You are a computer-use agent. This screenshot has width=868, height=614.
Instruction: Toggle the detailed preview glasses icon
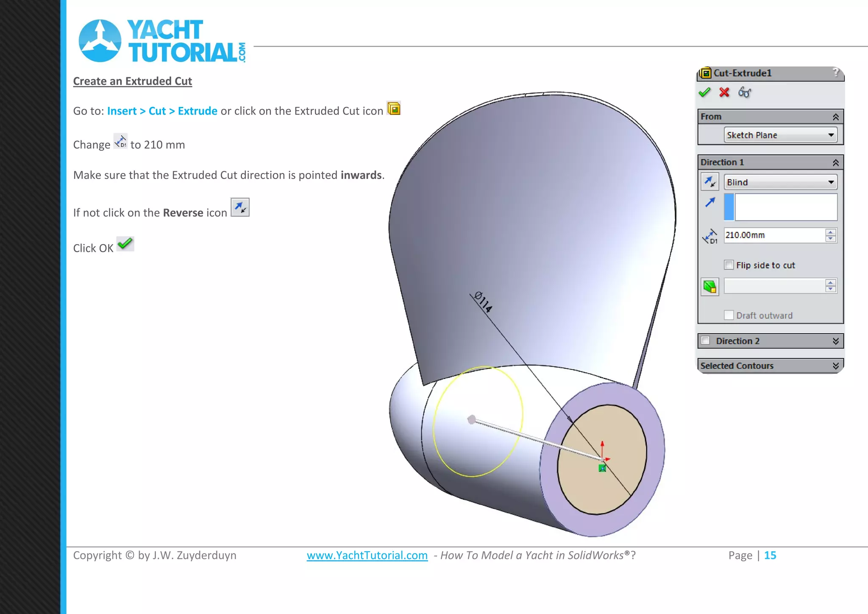745,92
